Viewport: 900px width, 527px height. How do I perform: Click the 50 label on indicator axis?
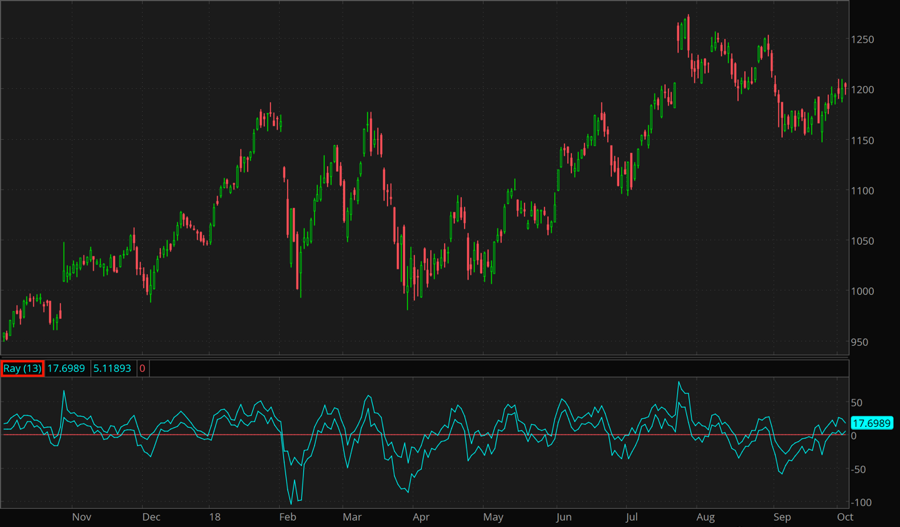coord(857,401)
